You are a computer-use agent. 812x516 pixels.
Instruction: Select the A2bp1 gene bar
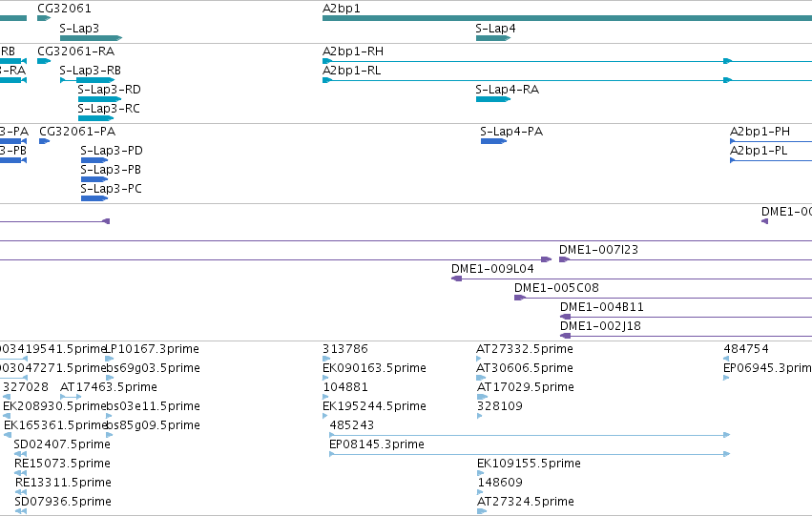click(567, 18)
